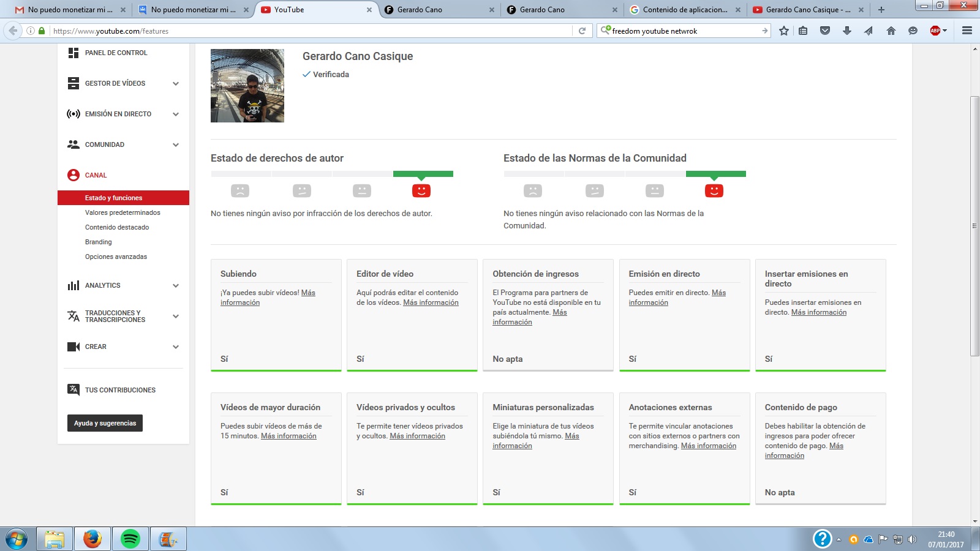Click Más información in Insertar emisiones card
The image size is (980, 551).
pos(819,312)
